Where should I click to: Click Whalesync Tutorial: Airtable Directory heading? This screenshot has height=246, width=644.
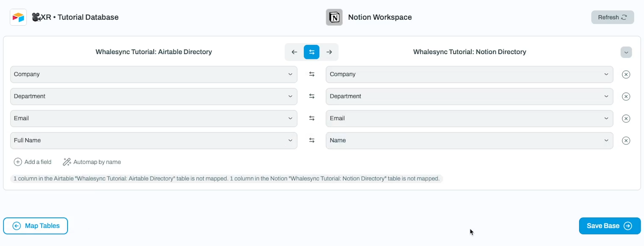[154, 52]
